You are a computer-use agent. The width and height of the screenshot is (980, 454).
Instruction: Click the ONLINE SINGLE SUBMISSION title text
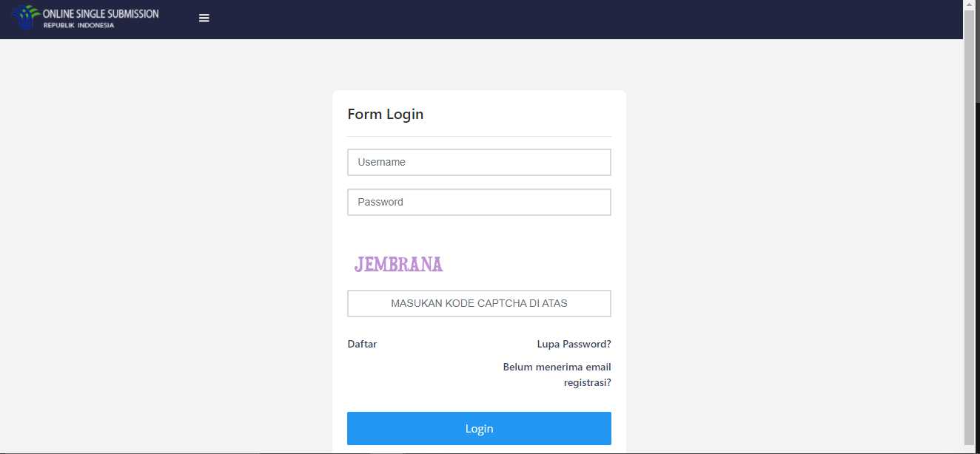click(x=101, y=13)
